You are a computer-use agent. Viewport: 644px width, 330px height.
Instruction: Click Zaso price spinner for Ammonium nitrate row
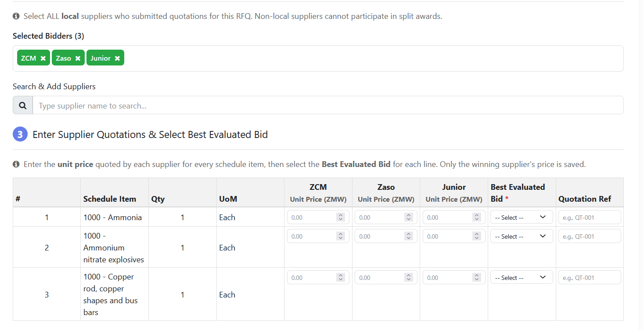(409, 236)
